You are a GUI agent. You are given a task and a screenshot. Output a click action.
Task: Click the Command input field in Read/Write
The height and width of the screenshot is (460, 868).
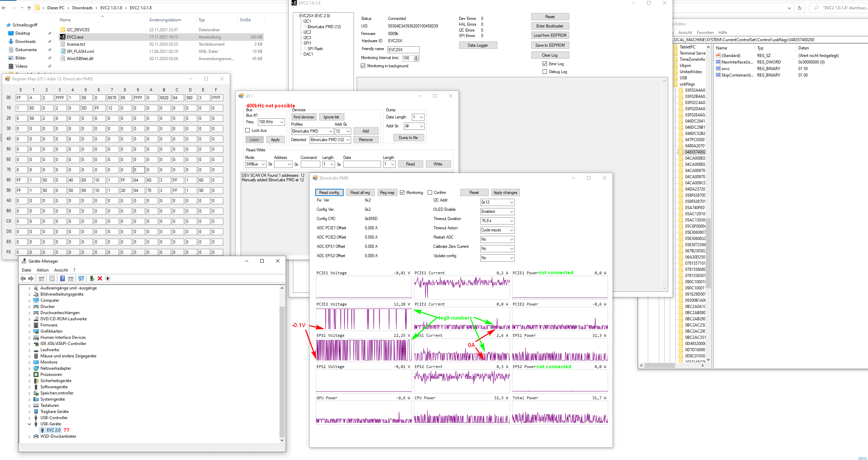click(310, 164)
